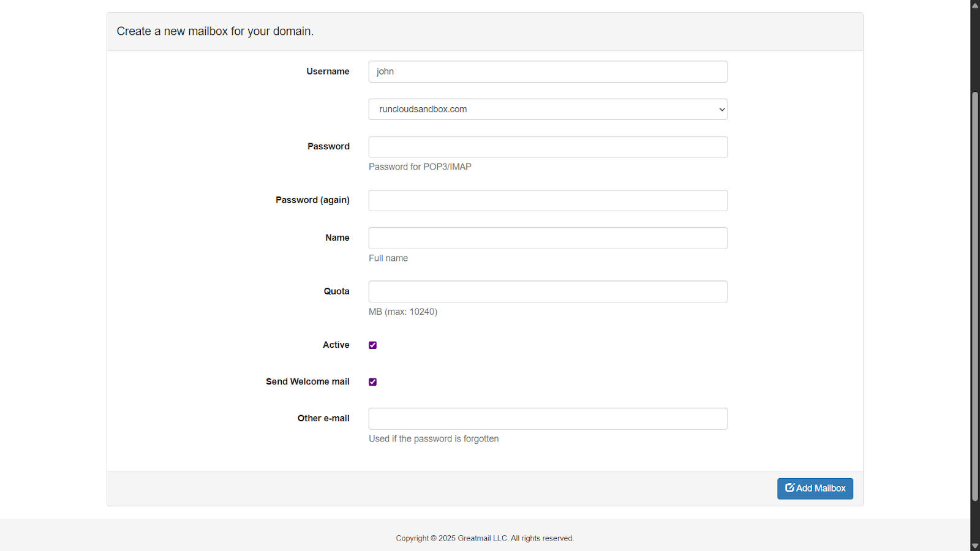
Task: Focus the Username field containing john
Action: 548,72
